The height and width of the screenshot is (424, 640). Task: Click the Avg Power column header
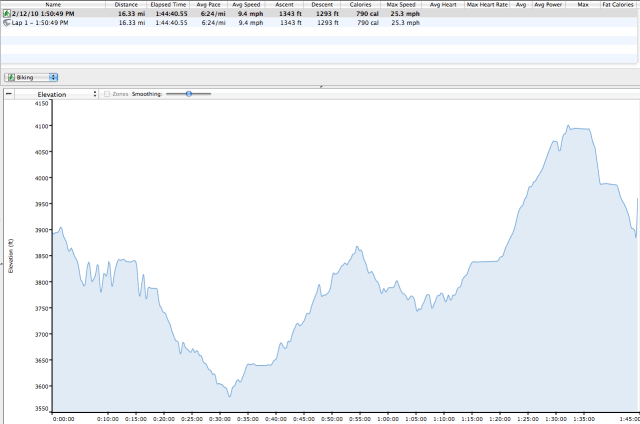545,4
